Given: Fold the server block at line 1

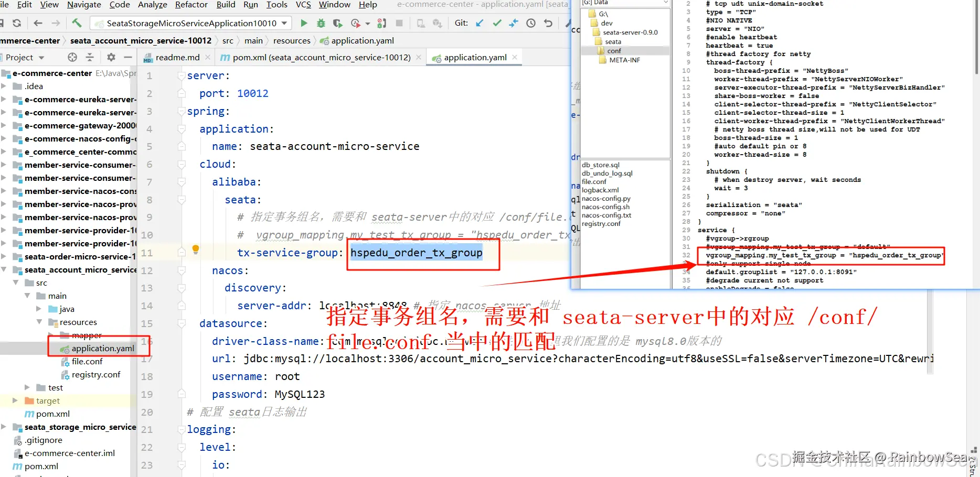Looking at the screenshot, I should coord(182,76).
